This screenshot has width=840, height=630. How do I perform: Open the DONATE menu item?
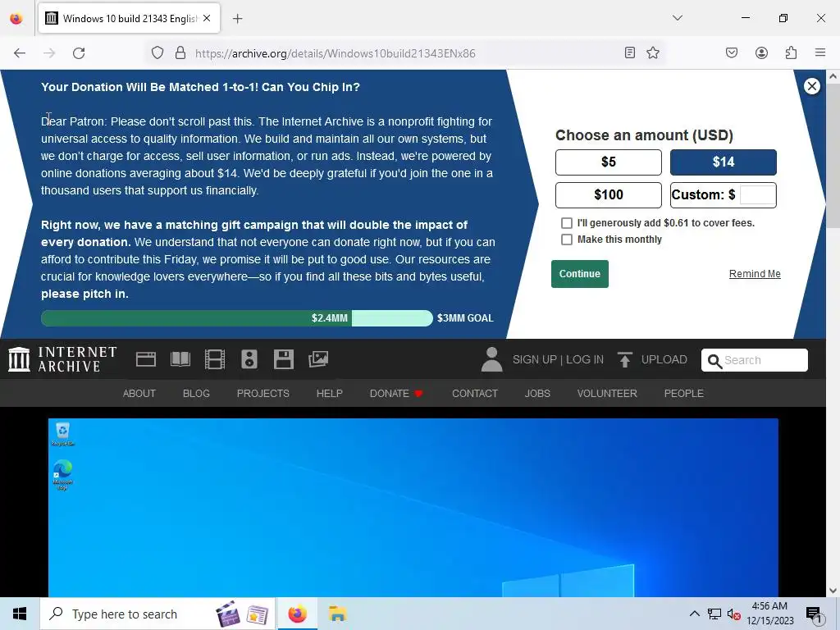(396, 393)
